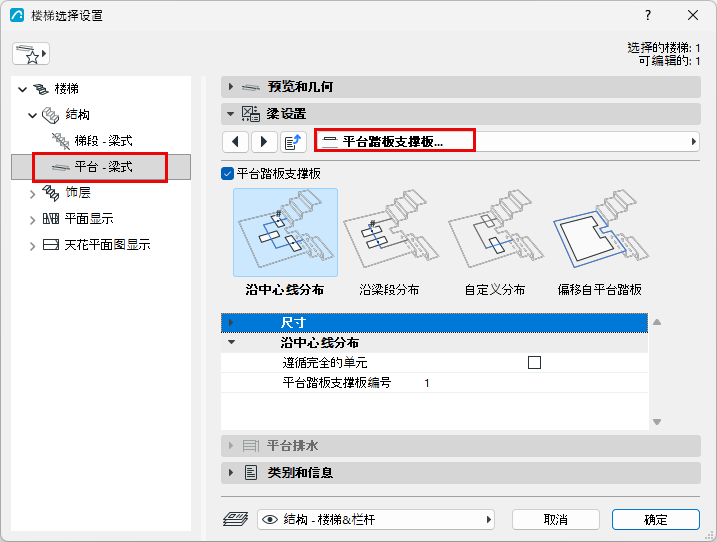
Task: Click the 遵循完全的单元 label text
Action: [325, 363]
